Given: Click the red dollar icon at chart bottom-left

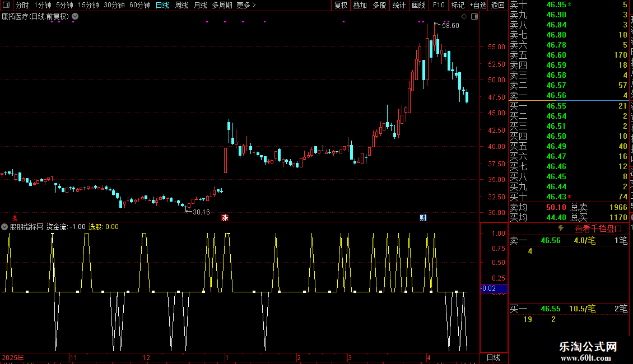Looking at the screenshot, I should tap(15, 218).
